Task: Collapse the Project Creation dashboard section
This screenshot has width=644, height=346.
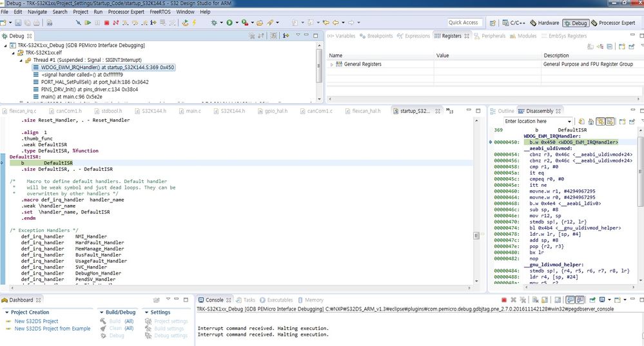Action: point(7,312)
